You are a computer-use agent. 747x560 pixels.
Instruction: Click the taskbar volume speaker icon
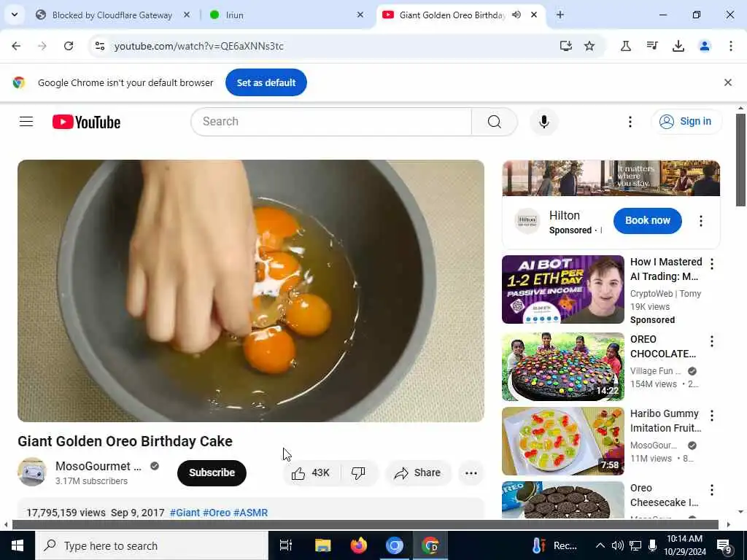(x=617, y=545)
